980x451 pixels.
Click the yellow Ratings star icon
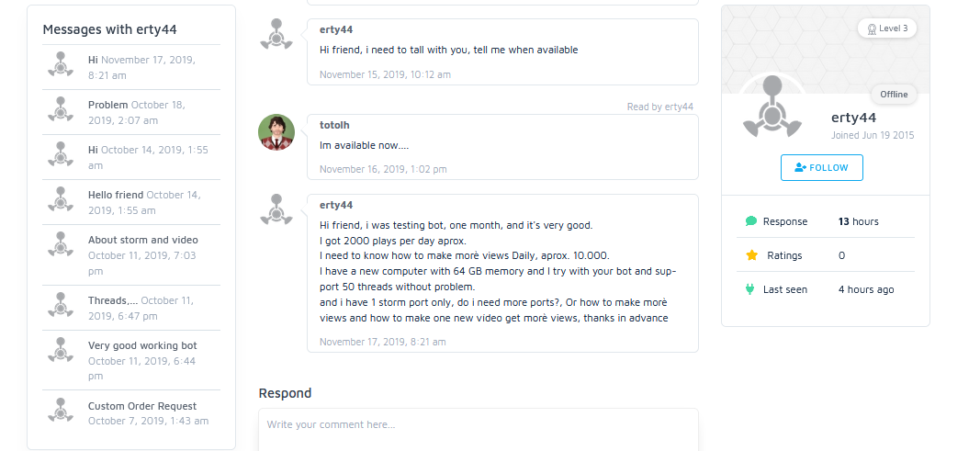click(x=751, y=255)
